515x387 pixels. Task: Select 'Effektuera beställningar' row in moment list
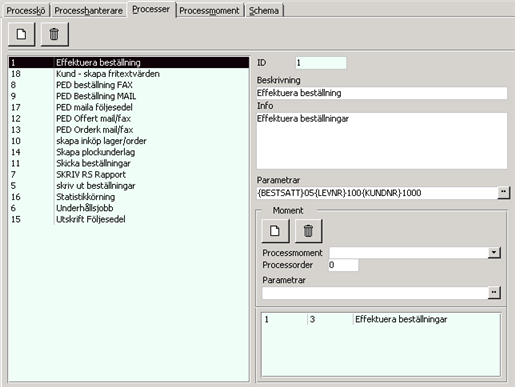tap(381, 319)
